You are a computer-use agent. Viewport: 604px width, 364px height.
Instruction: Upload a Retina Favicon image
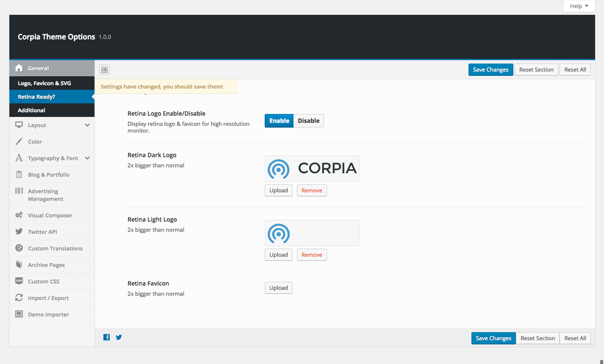[x=279, y=288]
